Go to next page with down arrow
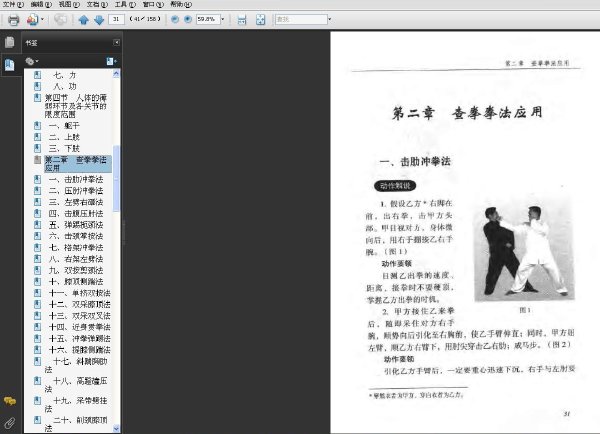 [x=99, y=19]
